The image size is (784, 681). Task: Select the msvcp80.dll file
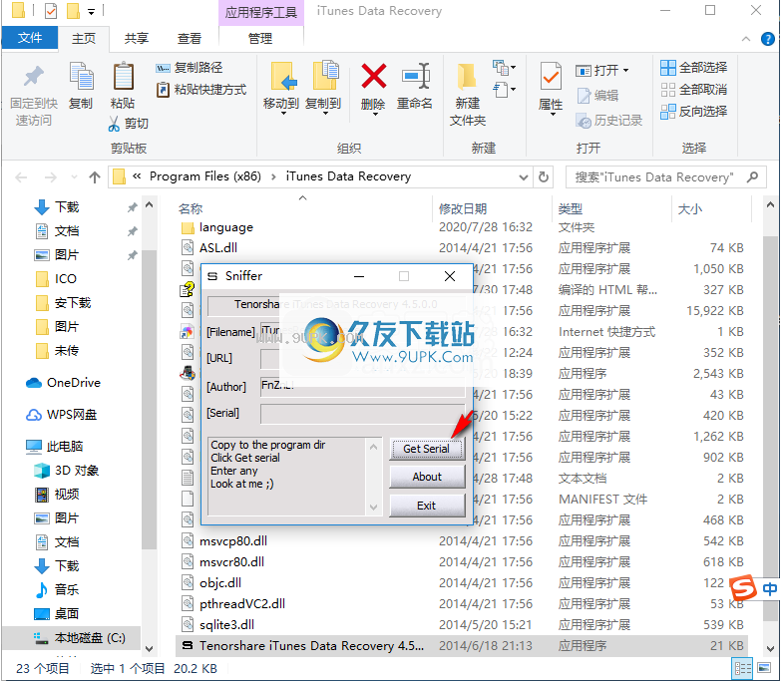(x=233, y=541)
